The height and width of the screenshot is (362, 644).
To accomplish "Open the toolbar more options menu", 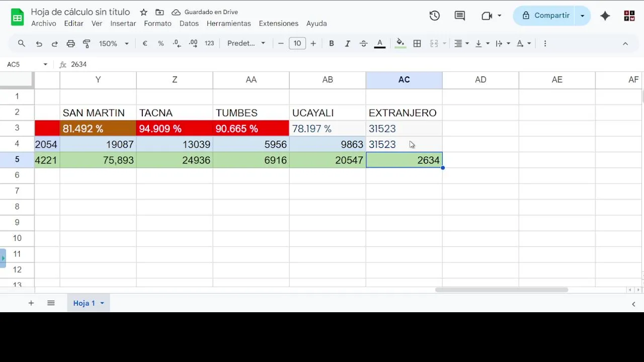I will (545, 44).
